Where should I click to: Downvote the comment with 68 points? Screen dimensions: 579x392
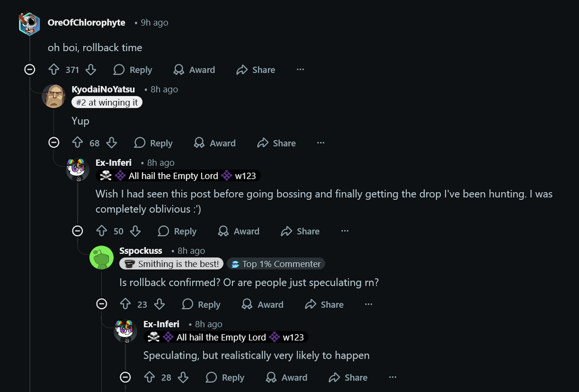(x=112, y=143)
